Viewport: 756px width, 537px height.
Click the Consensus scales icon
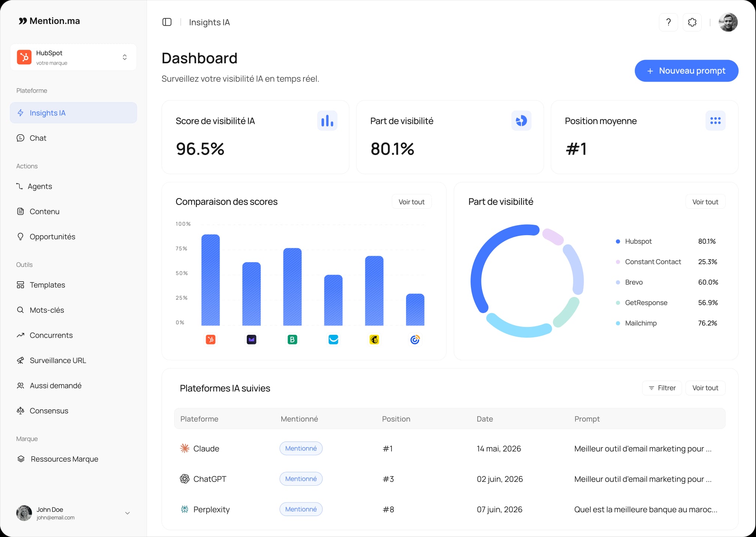20,410
